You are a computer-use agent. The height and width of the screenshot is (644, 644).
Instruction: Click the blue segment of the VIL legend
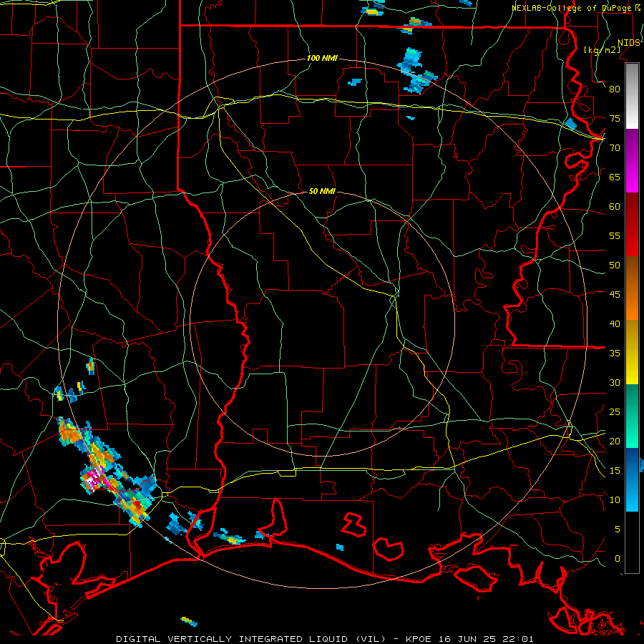click(x=632, y=479)
